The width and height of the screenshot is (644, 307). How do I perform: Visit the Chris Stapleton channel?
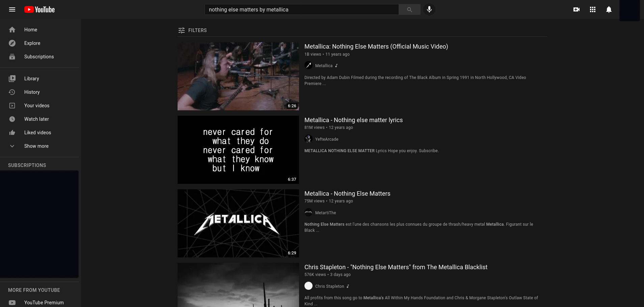point(329,286)
